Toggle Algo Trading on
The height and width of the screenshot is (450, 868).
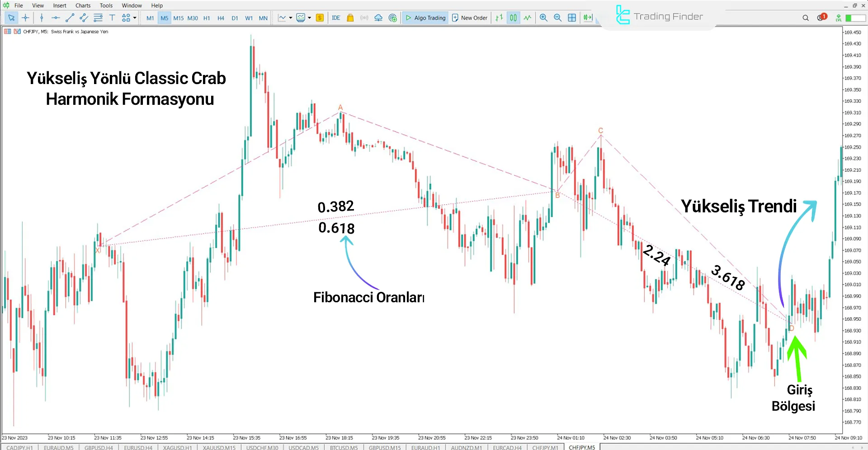click(425, 18)
